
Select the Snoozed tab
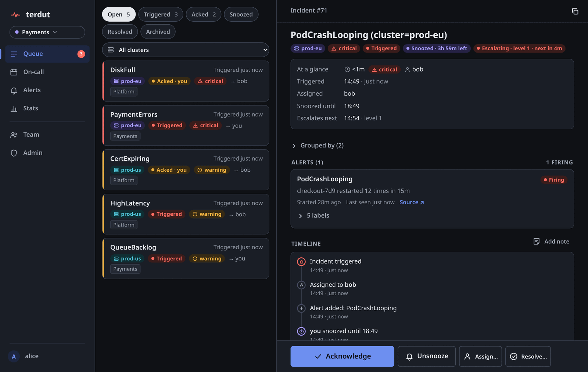click(241, 14)
